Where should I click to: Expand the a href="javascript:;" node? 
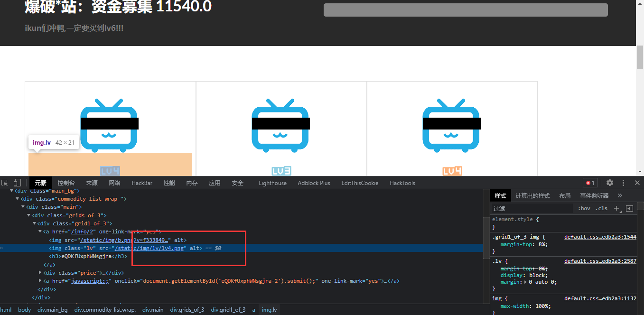point(41,281)
